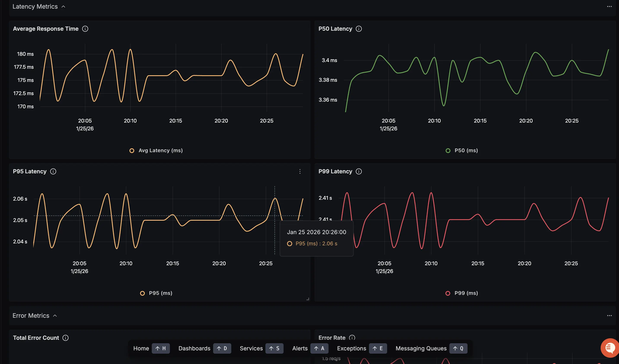Open the P95 Latency panel three-dot menu

[x=300, y=171]
